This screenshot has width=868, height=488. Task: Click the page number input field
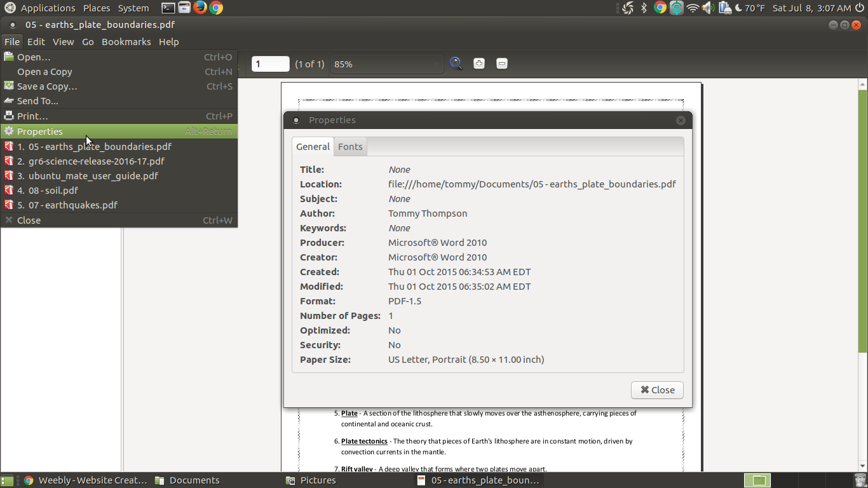click(x=271, y=64)
